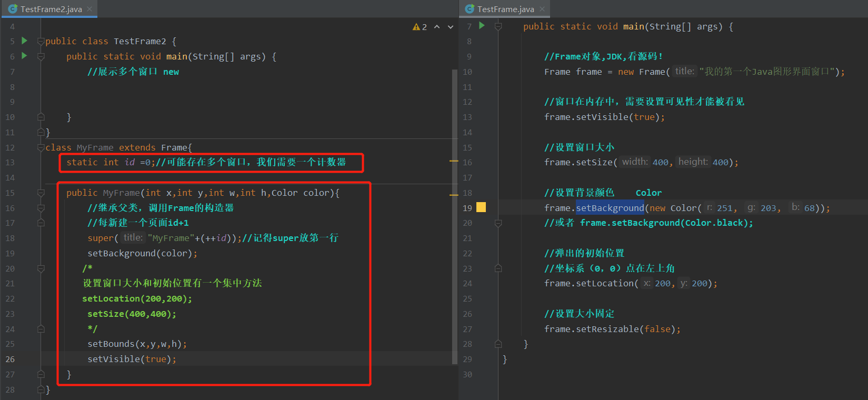Click the '//展示多个窗口 new' comment

coord(133,72)
